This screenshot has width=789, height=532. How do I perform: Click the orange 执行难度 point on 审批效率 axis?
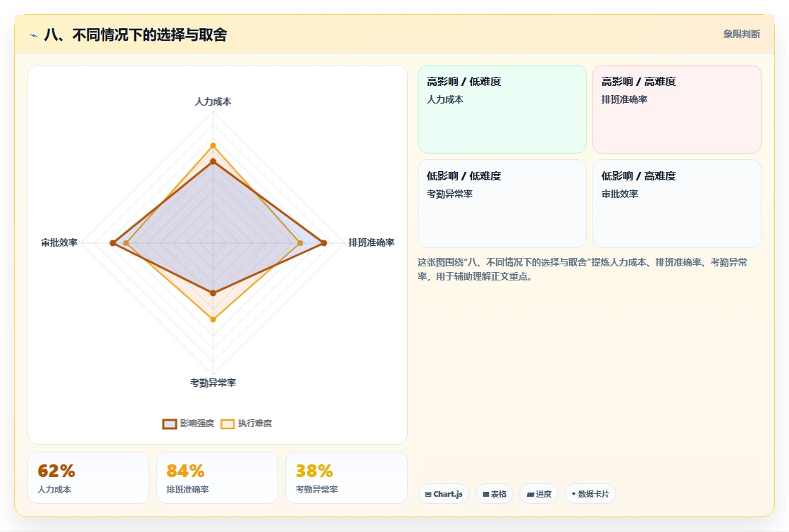[126, 243]
